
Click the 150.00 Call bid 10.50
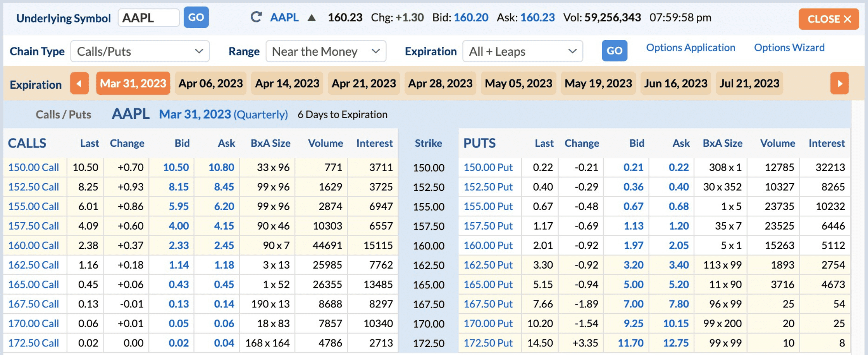click(x=176, y=167)
